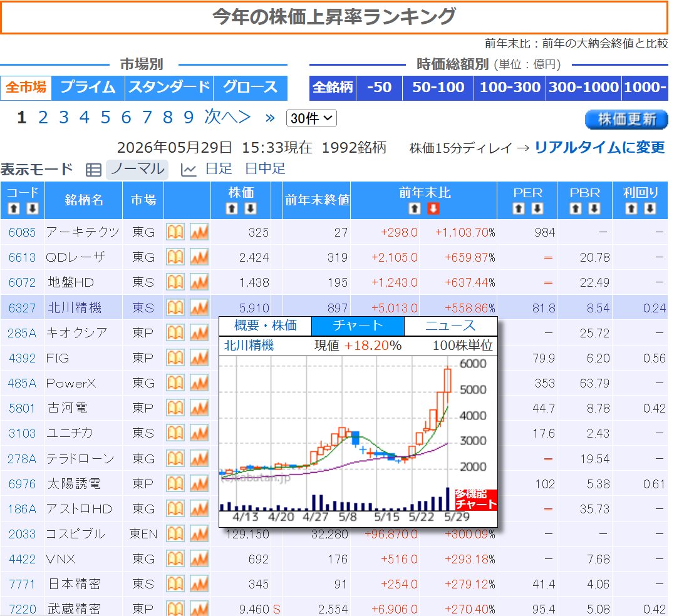Filter by スタンダード market

(x=169, y=88)
